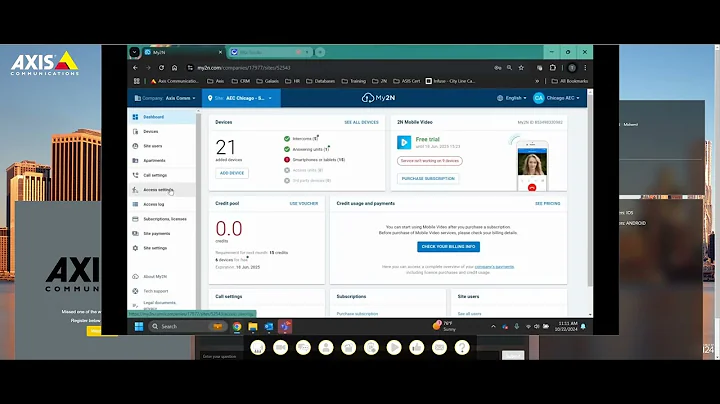Click the ADD DEVICE button
The width and height of the screenshot is (720, 404).
[x=232, y=173]
